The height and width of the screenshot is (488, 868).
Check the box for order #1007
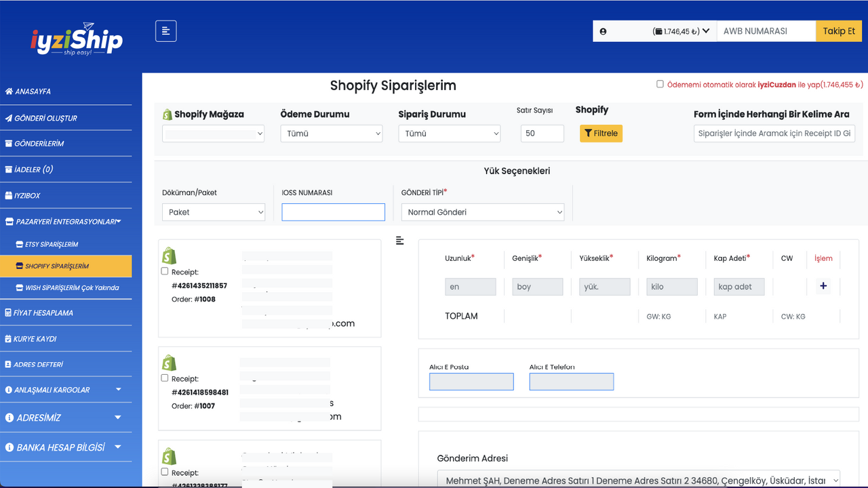point(165,378)
